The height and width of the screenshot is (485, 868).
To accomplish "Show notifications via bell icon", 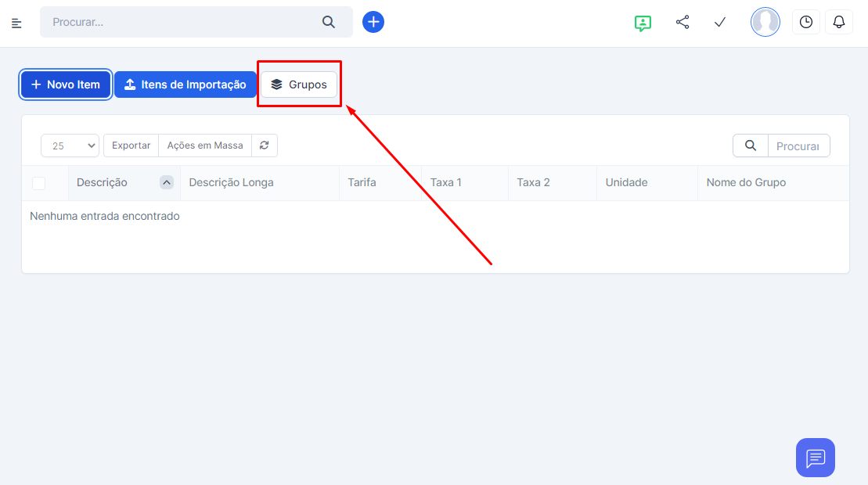I will pyautogui.click(x=839, y=22).
